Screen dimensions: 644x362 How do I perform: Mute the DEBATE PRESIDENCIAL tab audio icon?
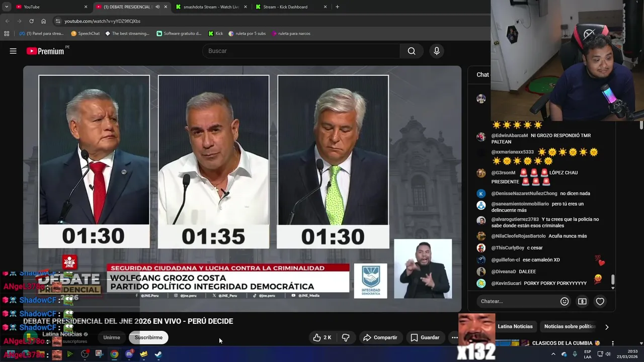click(x=157, y=7)
